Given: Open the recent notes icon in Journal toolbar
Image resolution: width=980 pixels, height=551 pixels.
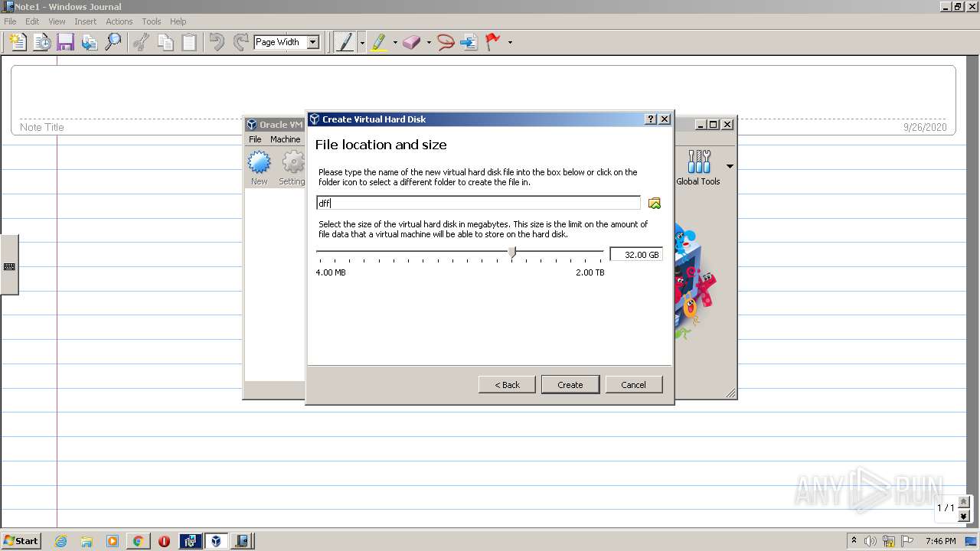Looking at the screenshot, I should point(42,42).
